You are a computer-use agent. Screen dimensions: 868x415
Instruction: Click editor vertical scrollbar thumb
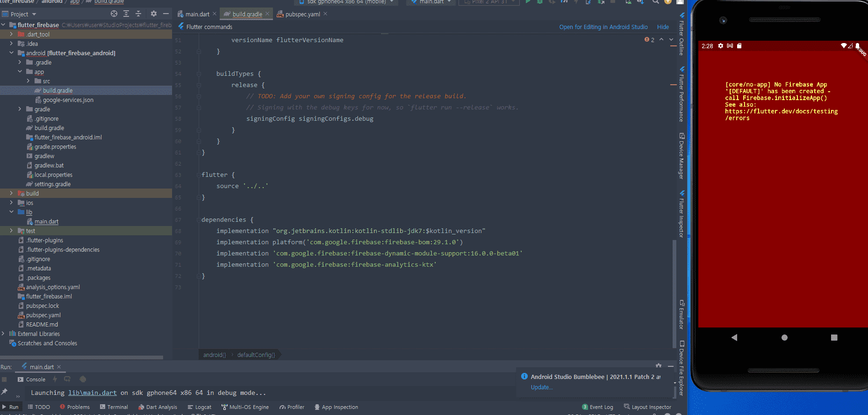pyautogui.click(x=674, y=293)
